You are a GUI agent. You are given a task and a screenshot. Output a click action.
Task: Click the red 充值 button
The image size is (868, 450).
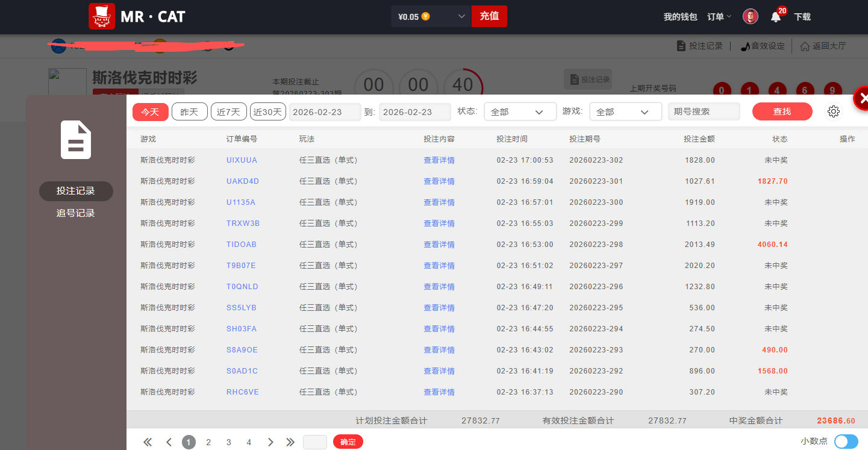tap(489, 16)
